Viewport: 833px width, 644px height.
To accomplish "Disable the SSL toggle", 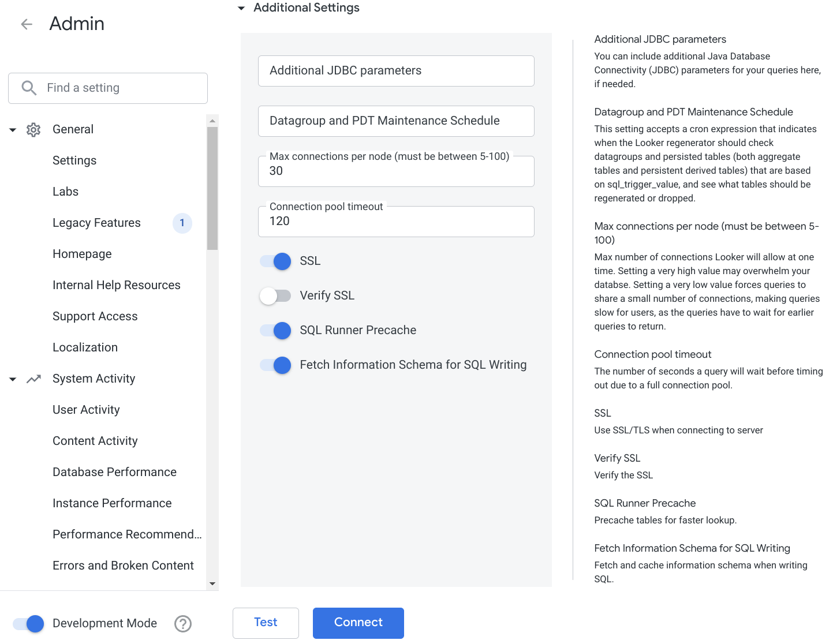I will point(275,261).
